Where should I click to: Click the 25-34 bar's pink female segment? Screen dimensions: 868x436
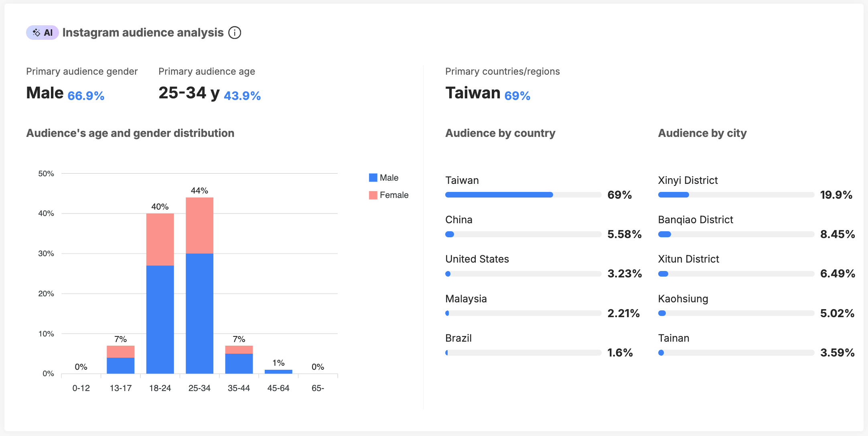[199, 226]
